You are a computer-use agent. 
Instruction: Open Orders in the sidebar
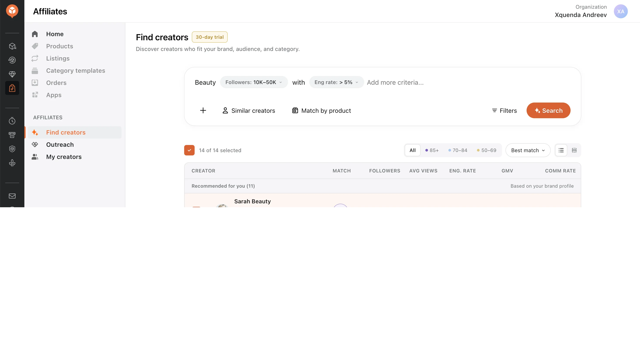pos(56,83)
